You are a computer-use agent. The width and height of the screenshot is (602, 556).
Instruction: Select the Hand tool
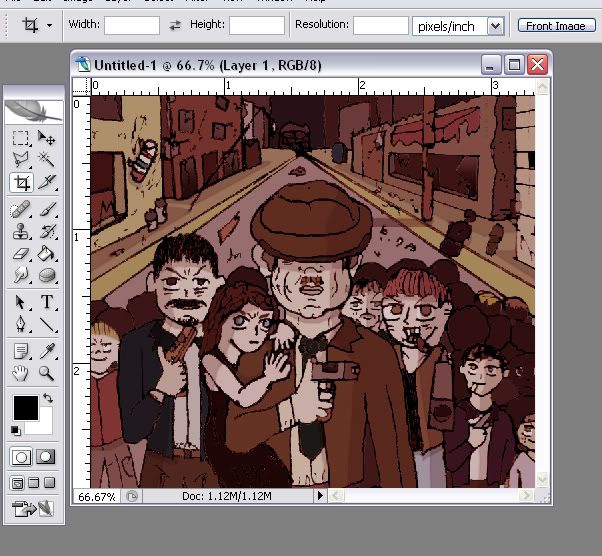pyautogui.click(x=20, y=373)
